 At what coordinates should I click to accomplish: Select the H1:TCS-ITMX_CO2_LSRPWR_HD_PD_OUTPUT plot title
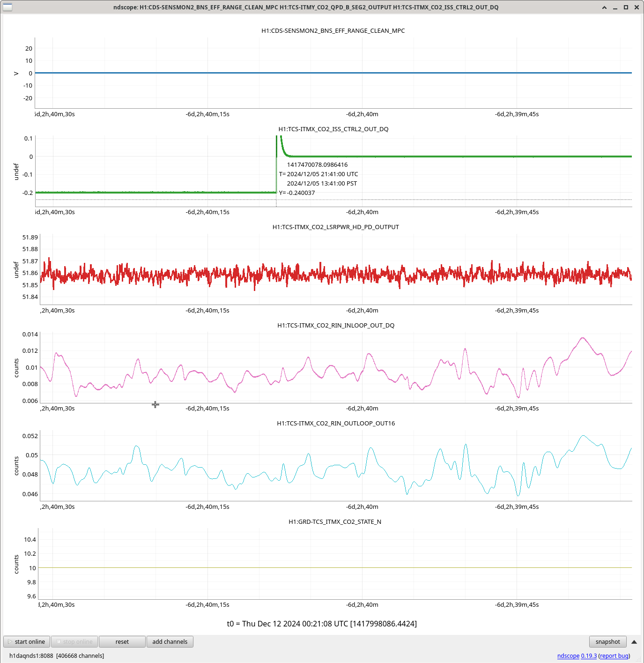point(335,227)
